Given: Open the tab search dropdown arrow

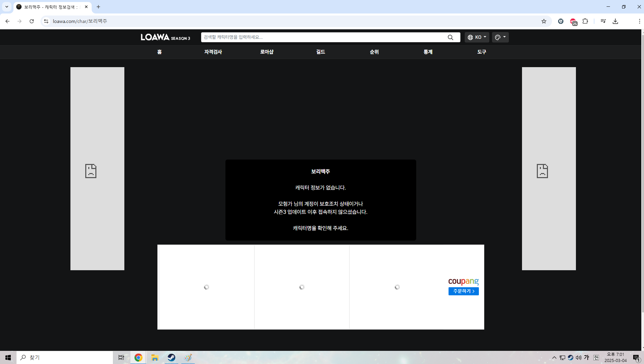Looking at the screenshot, I should [x=7, y=7].
